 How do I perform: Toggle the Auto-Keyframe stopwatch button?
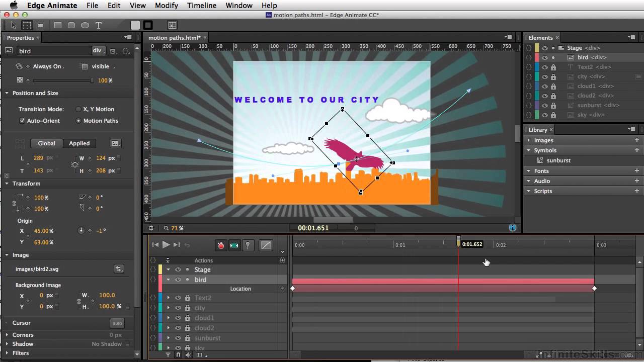click(x=220, y=245)
